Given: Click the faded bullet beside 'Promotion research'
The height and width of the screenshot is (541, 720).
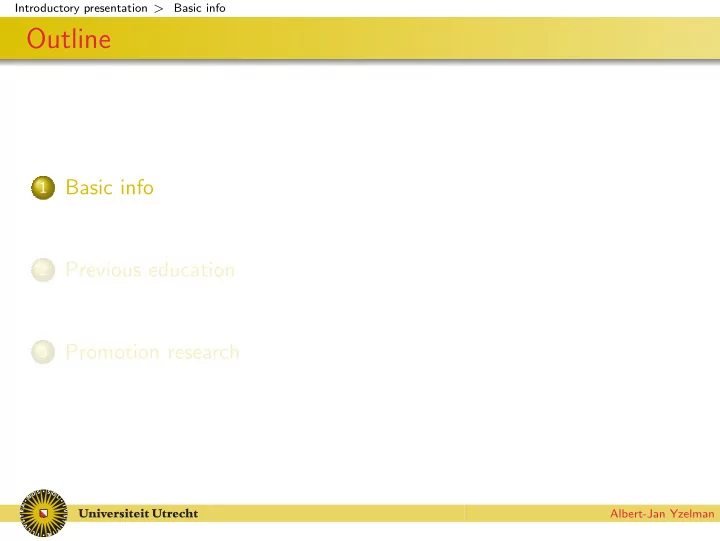Looking at the screenshot, I should tap(43, 352).
